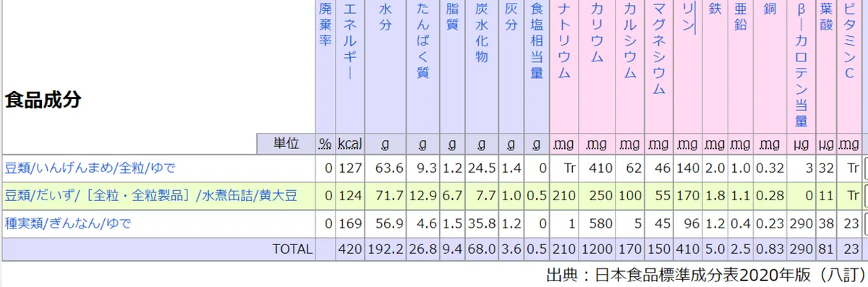Click total carbohydrate value 68.0
Screen dimensions: 868x287
[481, 249]
